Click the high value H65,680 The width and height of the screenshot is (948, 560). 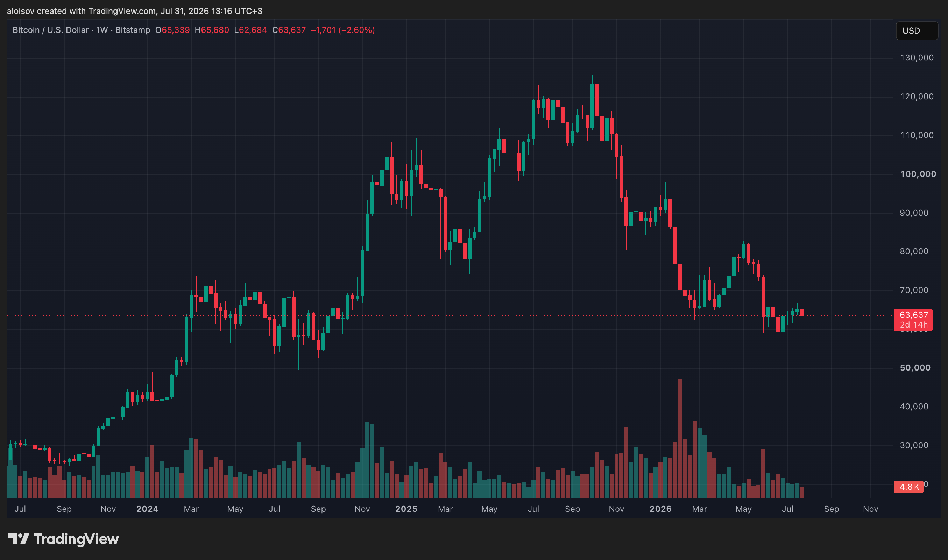(212, 30)
